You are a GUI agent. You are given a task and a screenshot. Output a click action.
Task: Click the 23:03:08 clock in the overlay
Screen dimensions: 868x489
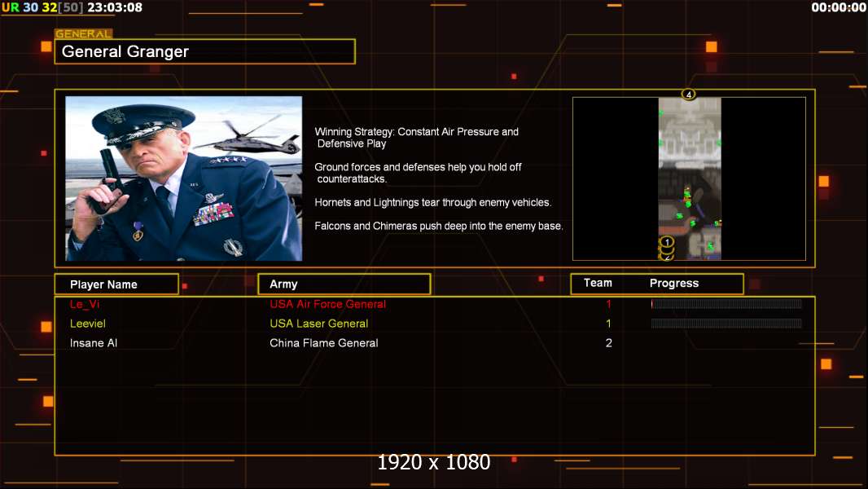click(115, 8)
